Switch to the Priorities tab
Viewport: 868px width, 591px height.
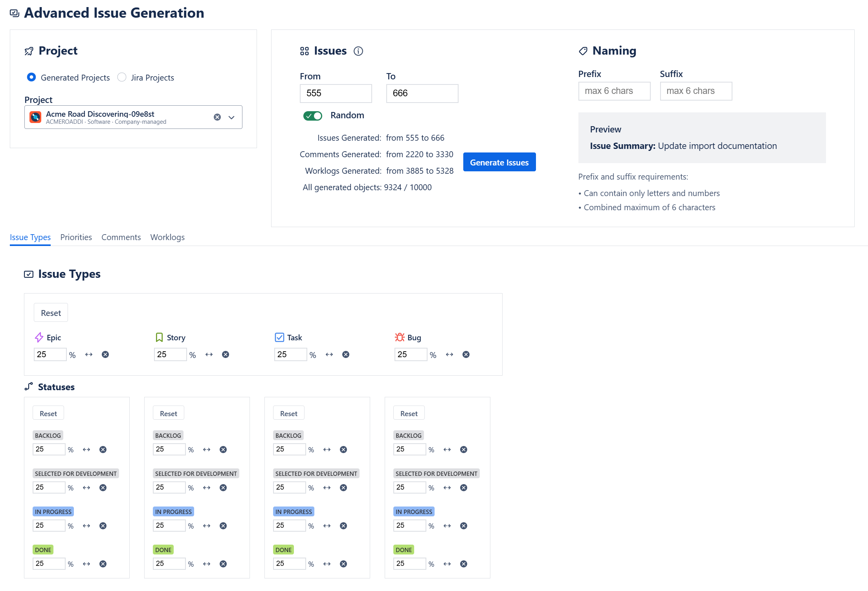click(76, 237)
